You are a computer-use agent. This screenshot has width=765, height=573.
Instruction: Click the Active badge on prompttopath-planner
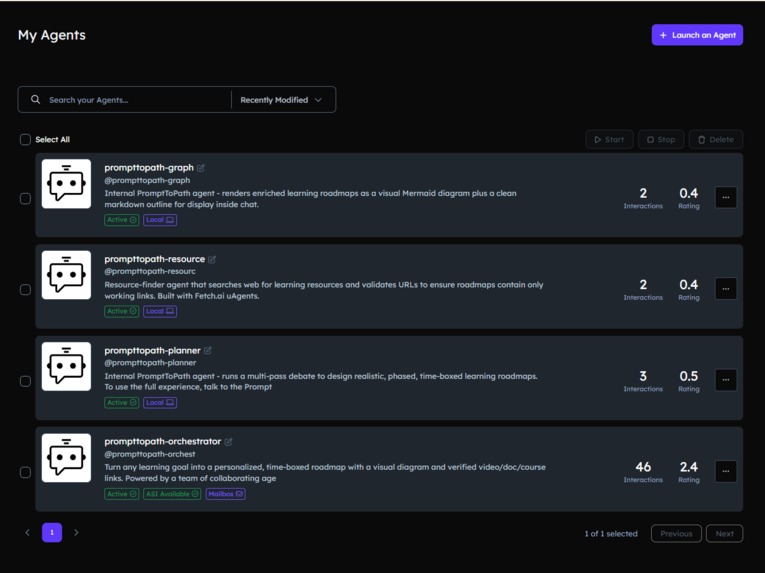(x=121, y=403)
